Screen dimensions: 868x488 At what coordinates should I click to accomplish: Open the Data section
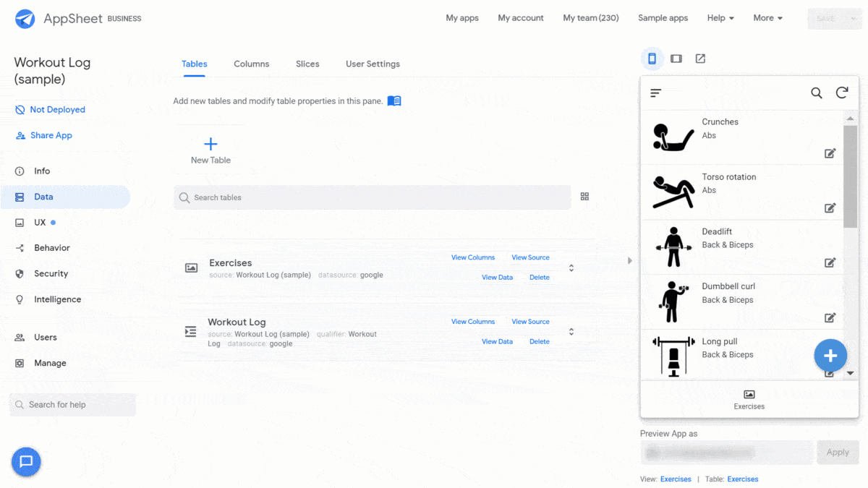click(x=65, y=197)
